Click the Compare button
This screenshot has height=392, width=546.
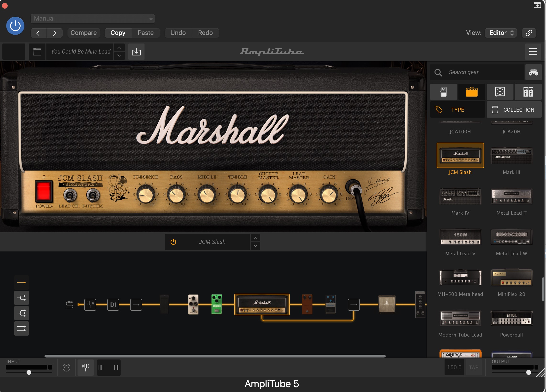click(84, 33)
